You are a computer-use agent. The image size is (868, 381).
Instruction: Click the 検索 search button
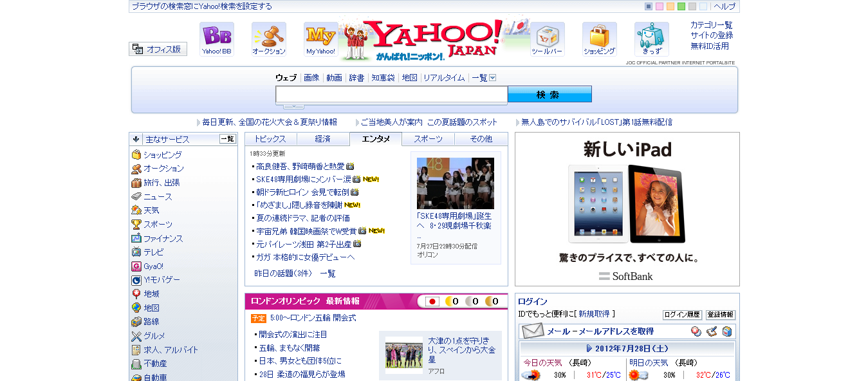[x=549, y=95]
